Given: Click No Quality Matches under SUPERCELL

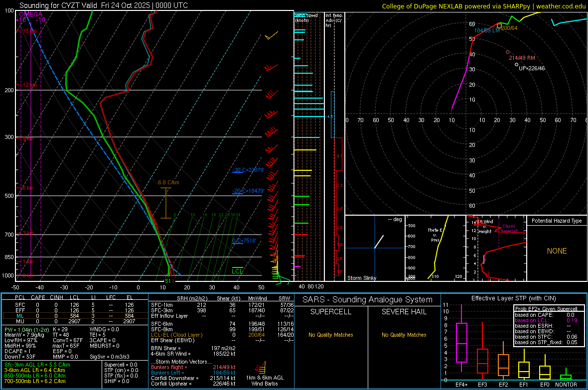Looking at the screenshot, I should coord(331,335).
